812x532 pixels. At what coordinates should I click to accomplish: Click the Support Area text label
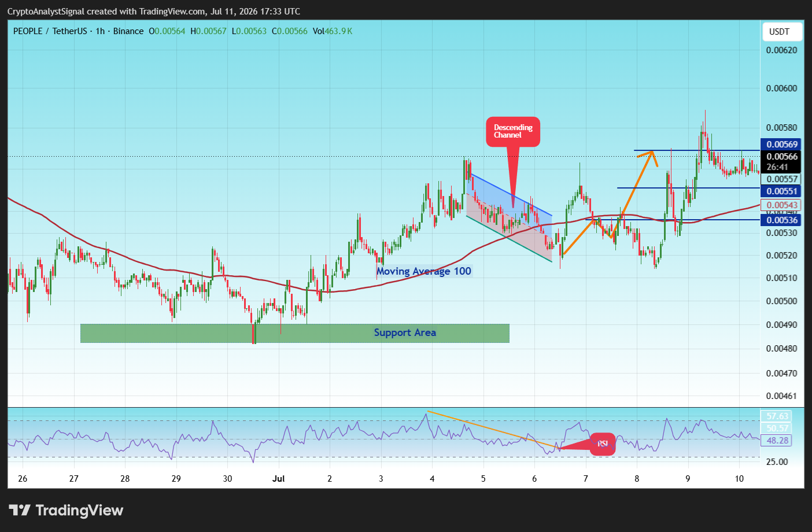405,332
